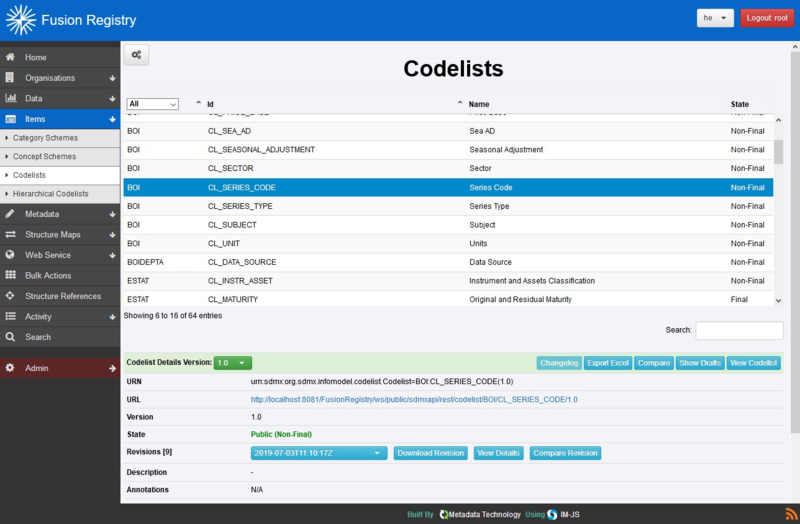800x524 pixels.
Task: Open the agency filter dropdown showing All
Action: pos(152,104)
